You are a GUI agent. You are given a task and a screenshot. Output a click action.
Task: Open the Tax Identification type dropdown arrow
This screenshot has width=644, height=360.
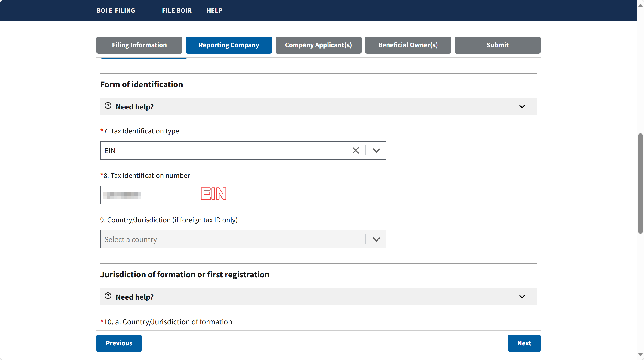point(376,150)
